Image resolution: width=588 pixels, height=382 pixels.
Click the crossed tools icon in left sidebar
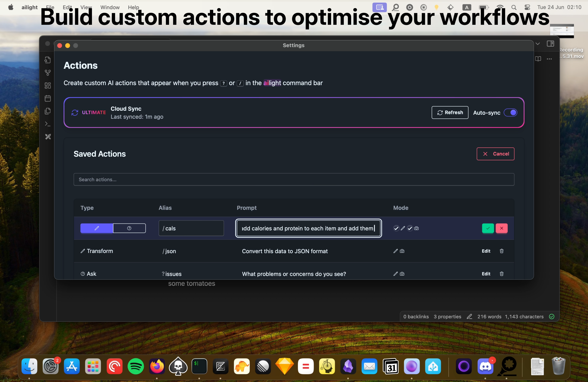click(48, 137)
